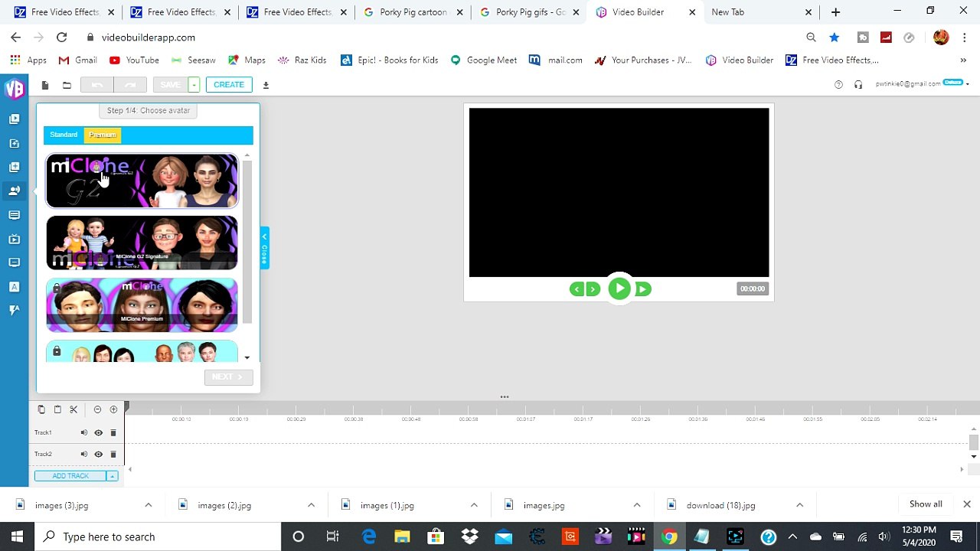Paste using the timeline clipboard icon

[57, 409]
